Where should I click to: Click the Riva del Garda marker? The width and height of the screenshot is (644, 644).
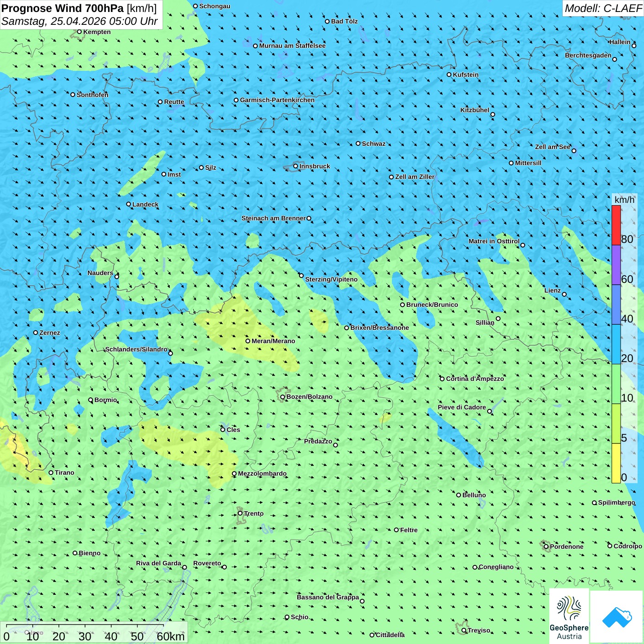coord(184,567)
